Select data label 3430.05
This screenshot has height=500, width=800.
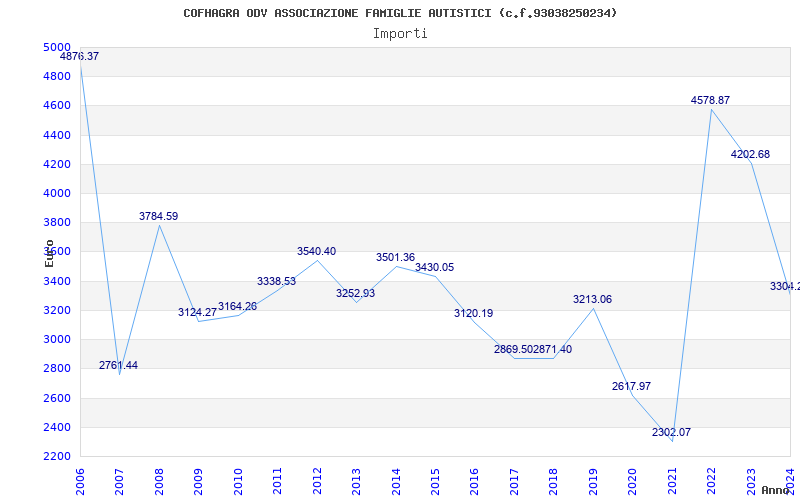435,268
